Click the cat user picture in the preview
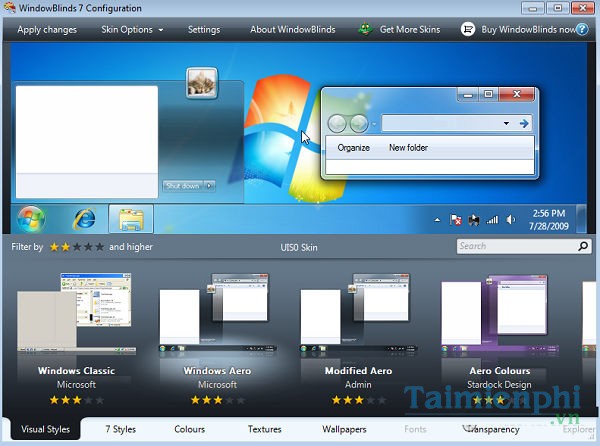The height and width of the screenshot is (446, 600). tap(202, 83)
